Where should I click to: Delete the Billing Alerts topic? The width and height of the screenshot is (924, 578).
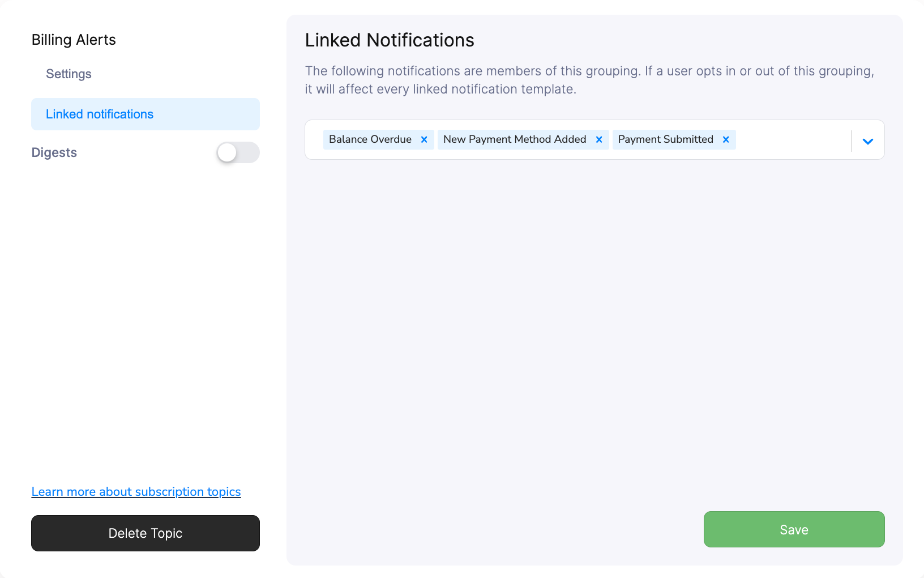(x=145, y=533)
